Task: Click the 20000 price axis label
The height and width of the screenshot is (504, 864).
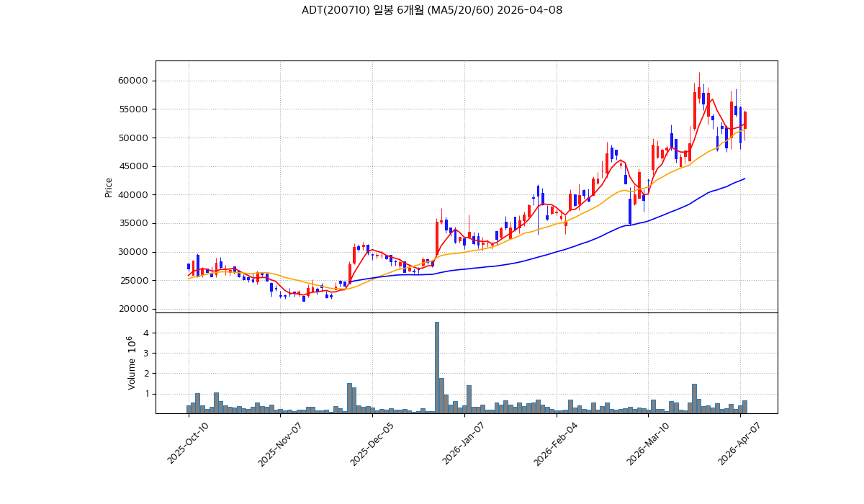Action: 133,309
